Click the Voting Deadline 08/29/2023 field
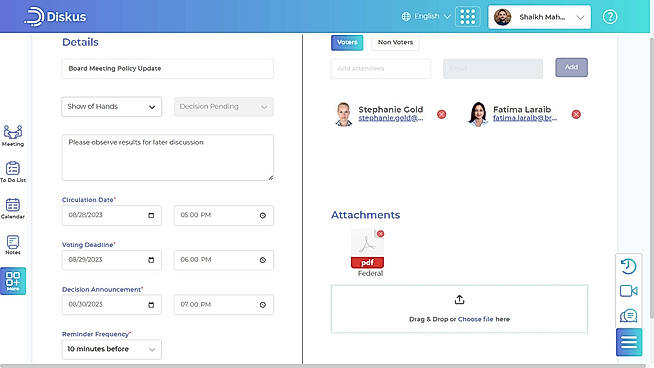Viewport: 654px width, 368px height. click(111, 260)
